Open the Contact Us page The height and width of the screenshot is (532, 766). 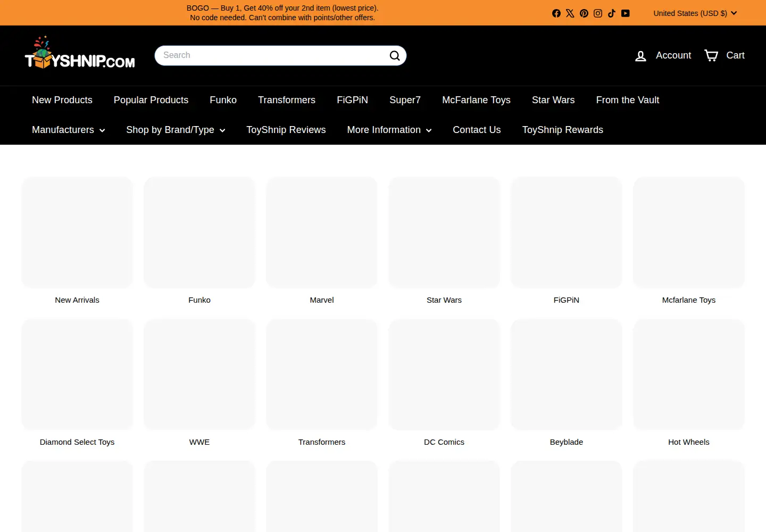477,130
